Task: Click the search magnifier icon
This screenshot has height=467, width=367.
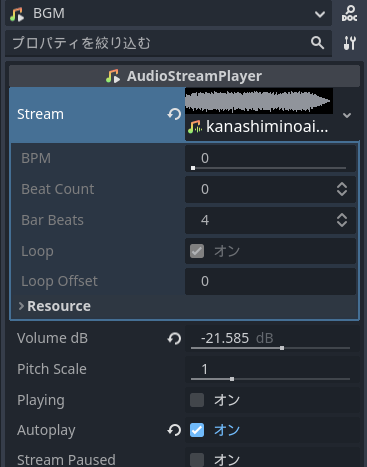Action: [317, 43]
